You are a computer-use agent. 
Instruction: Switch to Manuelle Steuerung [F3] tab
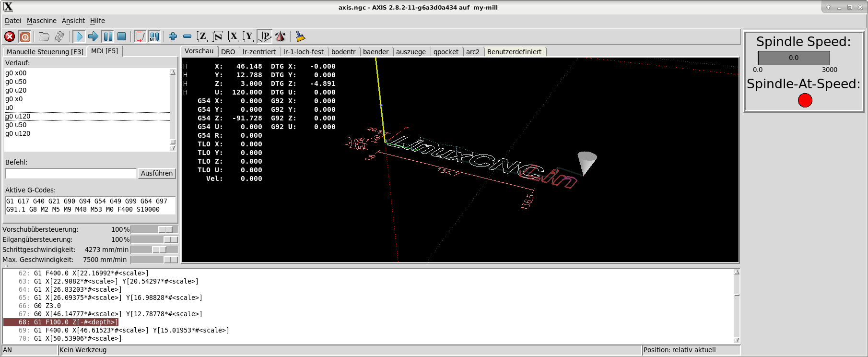click(x=45, y=52)
